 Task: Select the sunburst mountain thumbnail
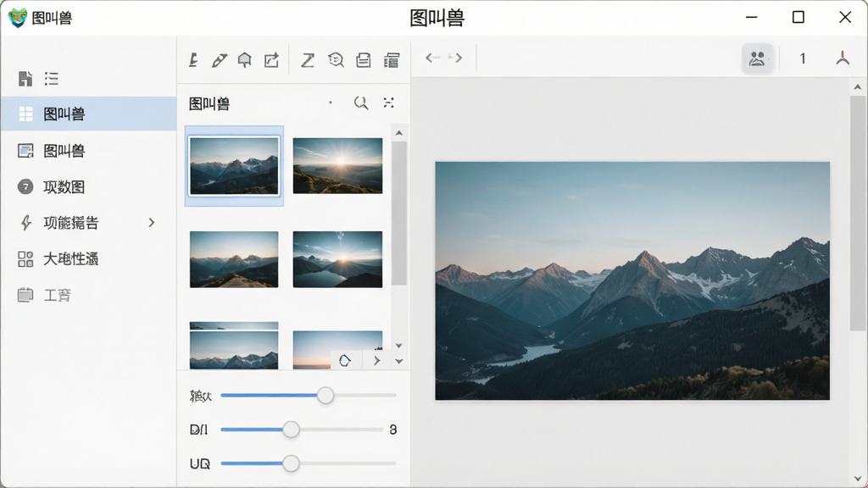(337, 165)
